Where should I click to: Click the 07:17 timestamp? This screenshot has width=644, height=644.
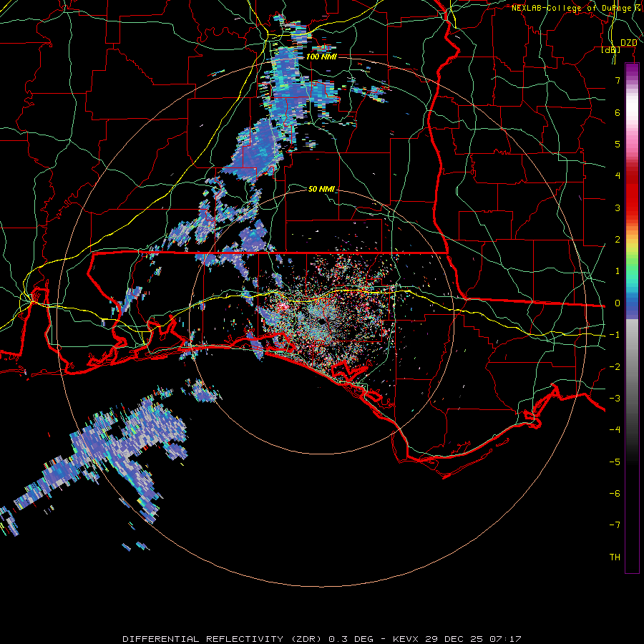pyautogui.click(x=506, y=639)
